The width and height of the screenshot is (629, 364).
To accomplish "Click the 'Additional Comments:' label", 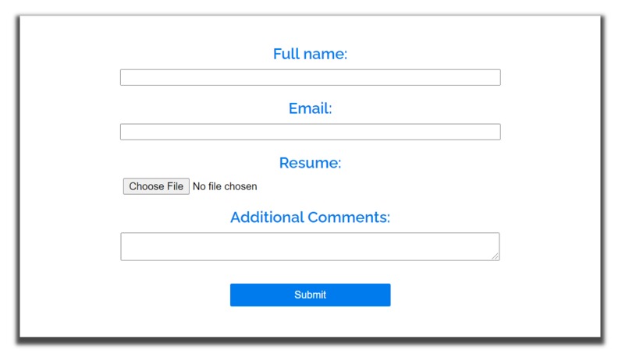I will (310, 217).
